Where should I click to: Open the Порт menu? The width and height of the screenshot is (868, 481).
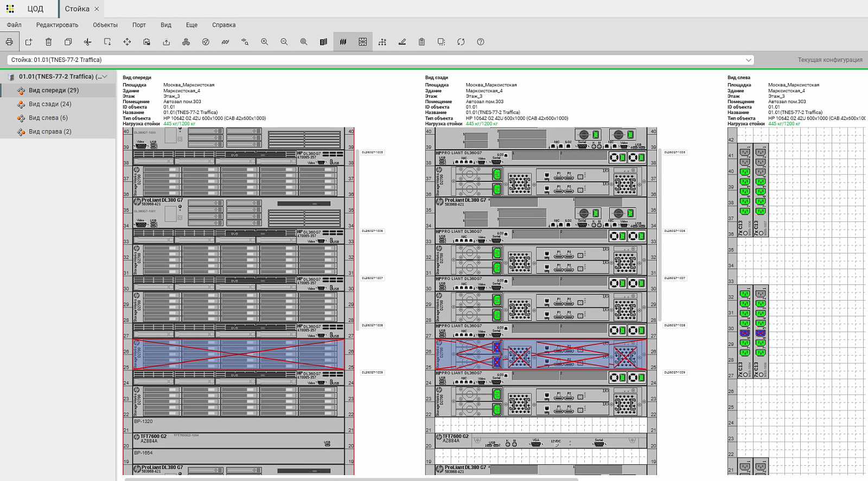139,25
